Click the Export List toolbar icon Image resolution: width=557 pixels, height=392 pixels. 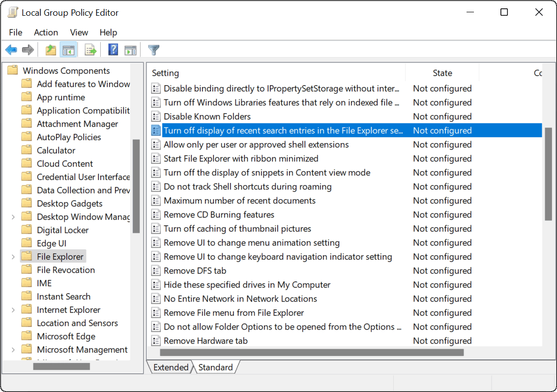pos(90,49)
